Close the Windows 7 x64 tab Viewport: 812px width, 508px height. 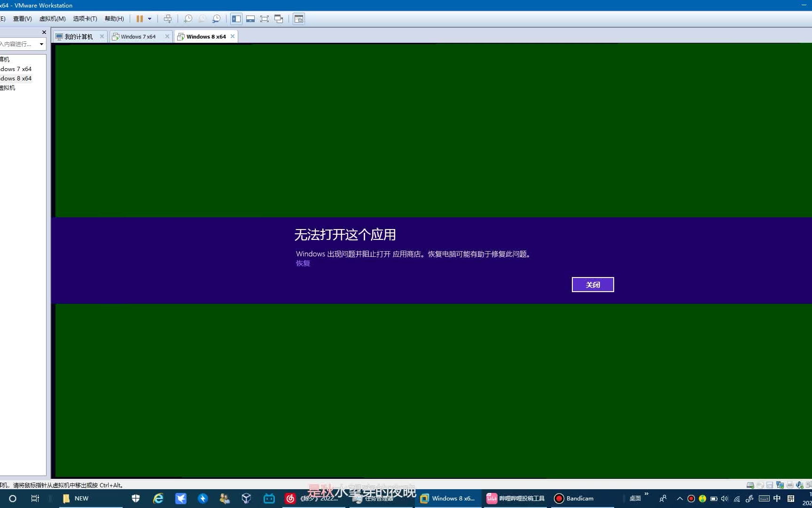pyautogui.click(x=167, y=36)
